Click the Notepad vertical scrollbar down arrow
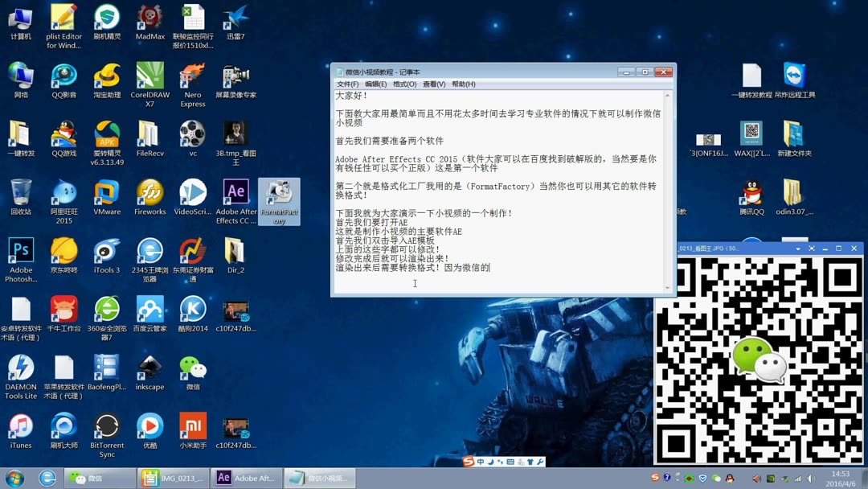868x489 pixels. click(x=669, y=288)
